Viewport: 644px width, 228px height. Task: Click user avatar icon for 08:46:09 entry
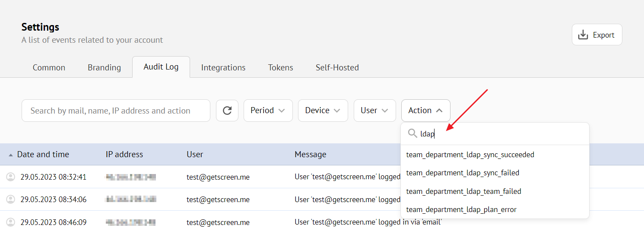10,222
